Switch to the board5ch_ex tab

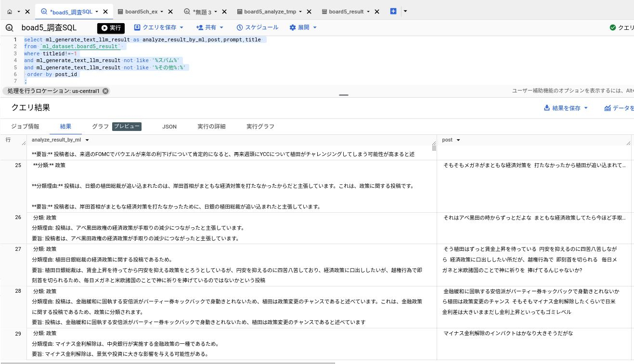point(141,12)
